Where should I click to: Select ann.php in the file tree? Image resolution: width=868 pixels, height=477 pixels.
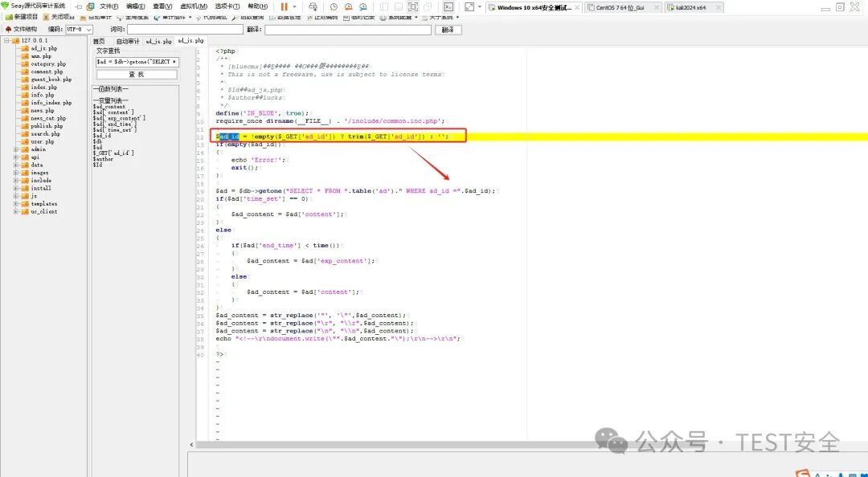(x=41, y=56)
